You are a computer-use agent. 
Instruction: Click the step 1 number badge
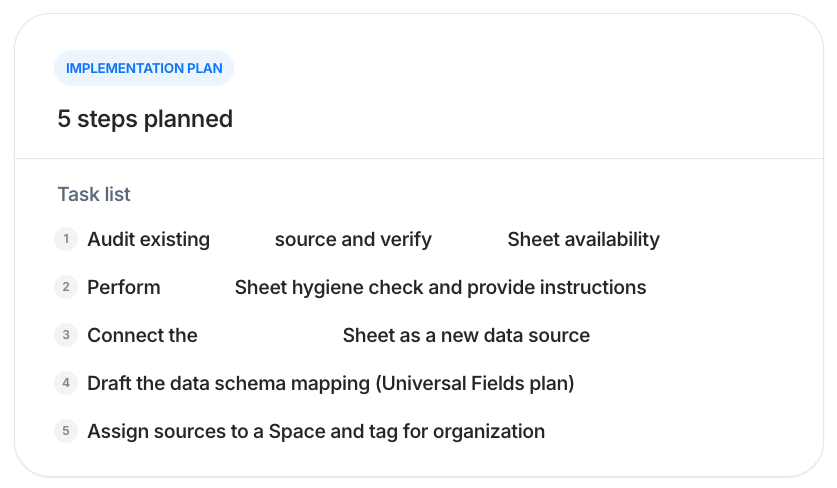click(66, 239)
